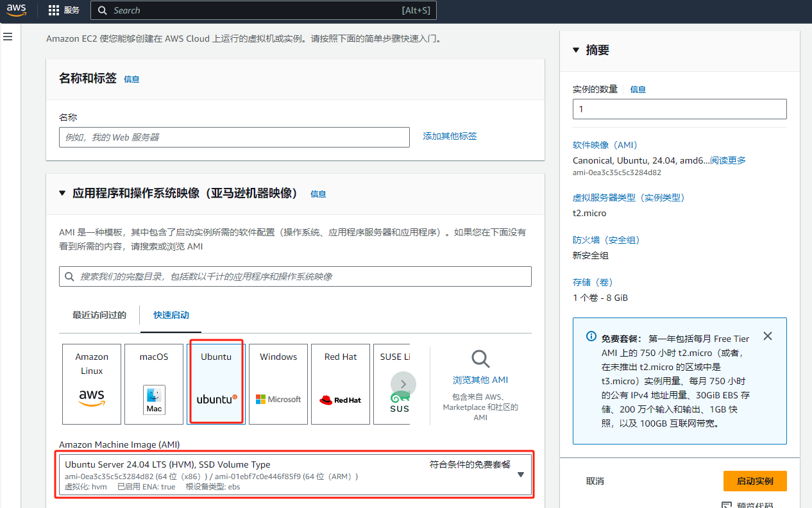Select the macOS AMI tile

click(154, 384)
